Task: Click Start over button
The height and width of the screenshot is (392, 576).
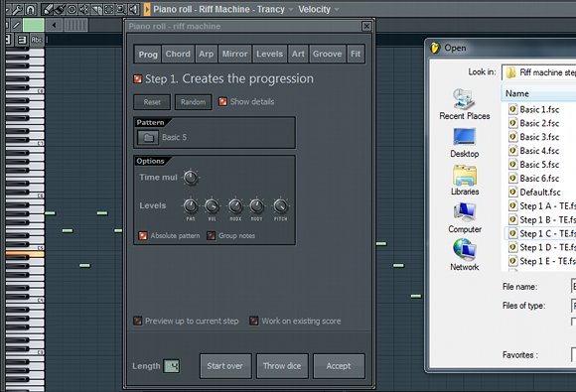Action: tap(225, 366)
